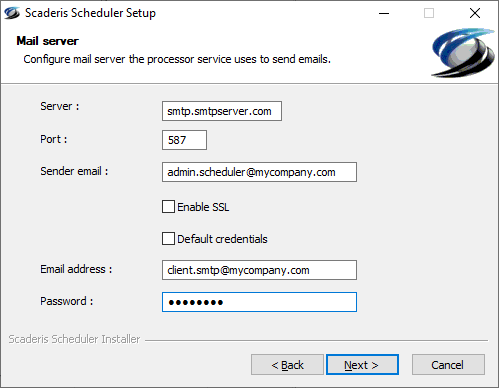Click the Mail server heading

(47, 41)
